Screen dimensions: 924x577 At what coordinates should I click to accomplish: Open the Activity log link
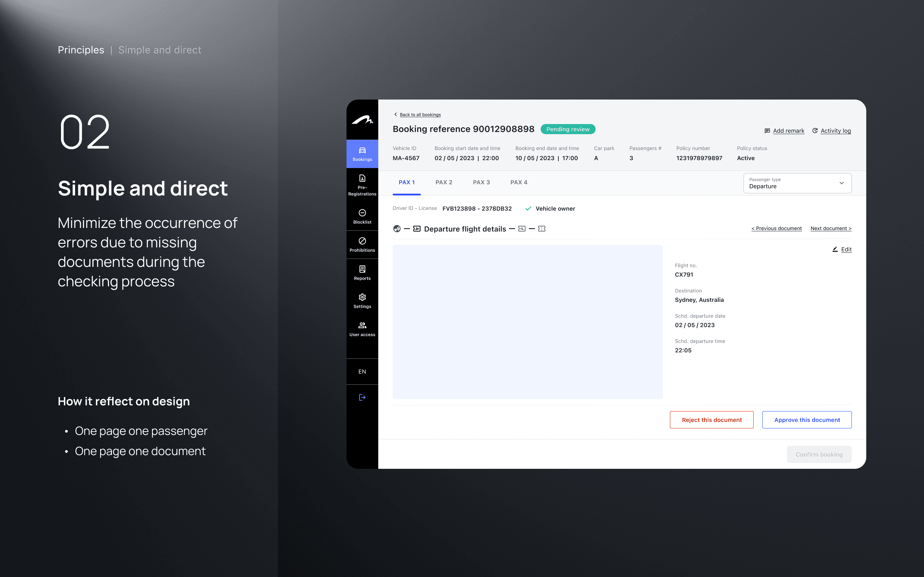coord(836,131)
